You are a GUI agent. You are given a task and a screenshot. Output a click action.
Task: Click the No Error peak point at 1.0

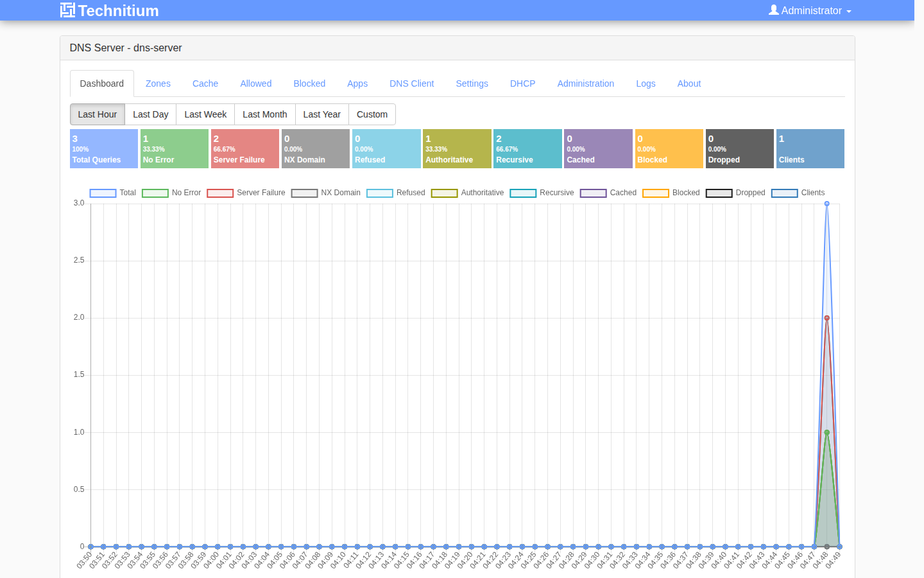[827, 432]
